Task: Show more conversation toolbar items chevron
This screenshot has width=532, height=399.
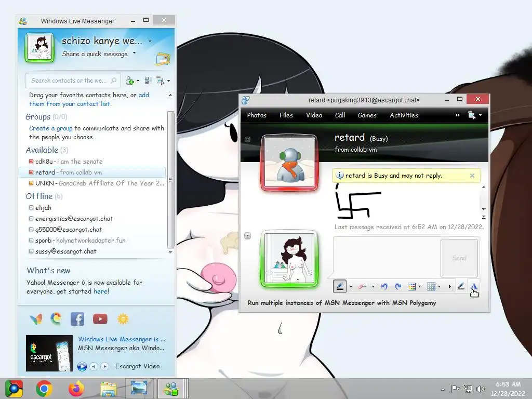Action: (457, 115)
